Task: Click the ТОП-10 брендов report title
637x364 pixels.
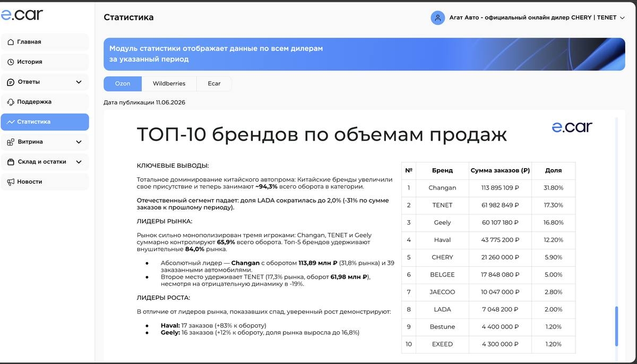Action: click(322, 135)
